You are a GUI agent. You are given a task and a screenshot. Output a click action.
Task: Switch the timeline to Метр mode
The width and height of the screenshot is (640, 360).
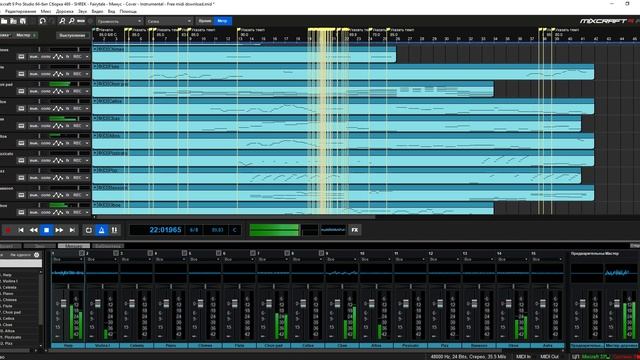(x=222, y=21)
